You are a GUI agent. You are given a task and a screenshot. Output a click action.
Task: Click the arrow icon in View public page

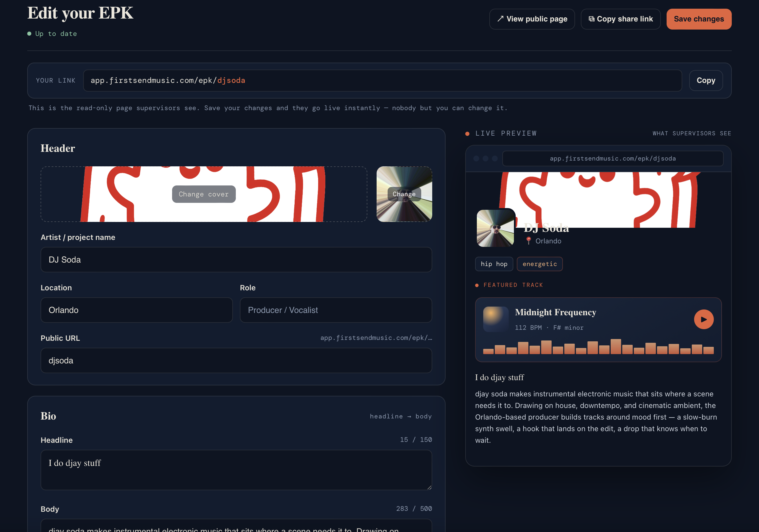pos(501,19)
